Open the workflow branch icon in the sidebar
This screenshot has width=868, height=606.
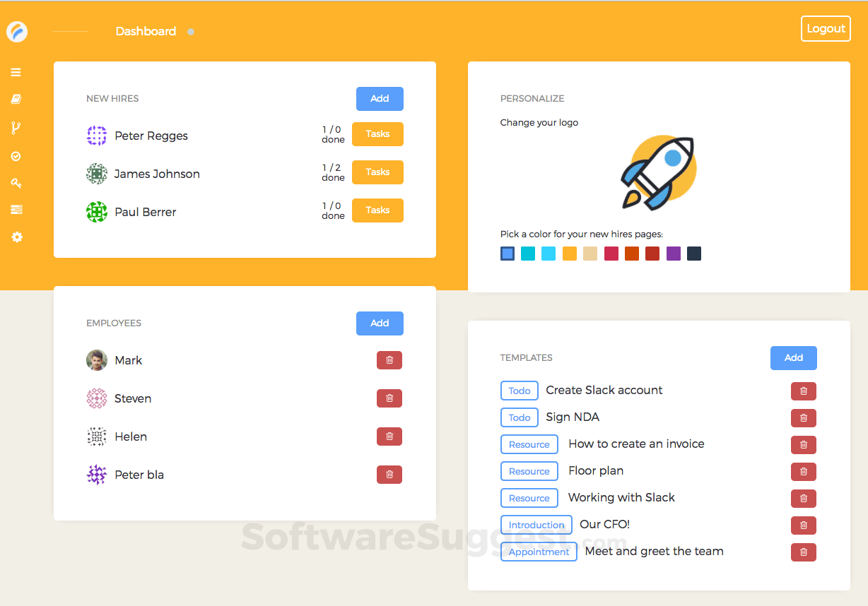point(16,128)
